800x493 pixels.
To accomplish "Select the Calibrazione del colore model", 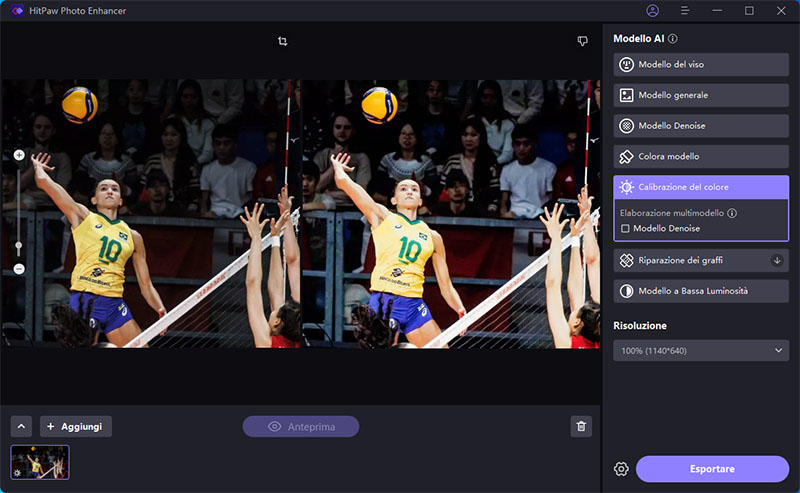I will coord(700,187).
